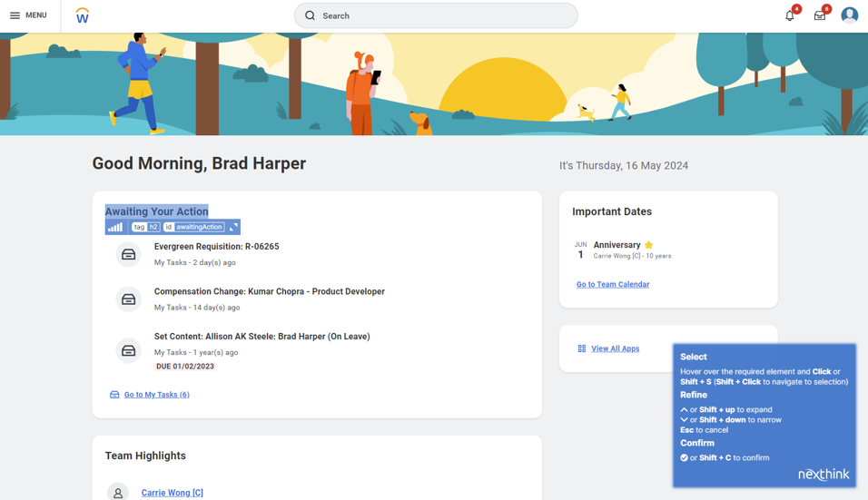The image size is (868, 500).
Task: Click the down chevron to narrow selection
Action: pyautogui.click(x=684, y=420)
